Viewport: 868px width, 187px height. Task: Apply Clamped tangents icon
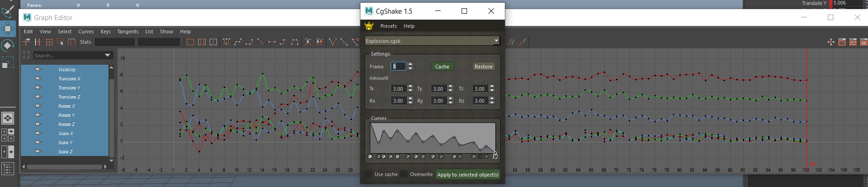249,42
